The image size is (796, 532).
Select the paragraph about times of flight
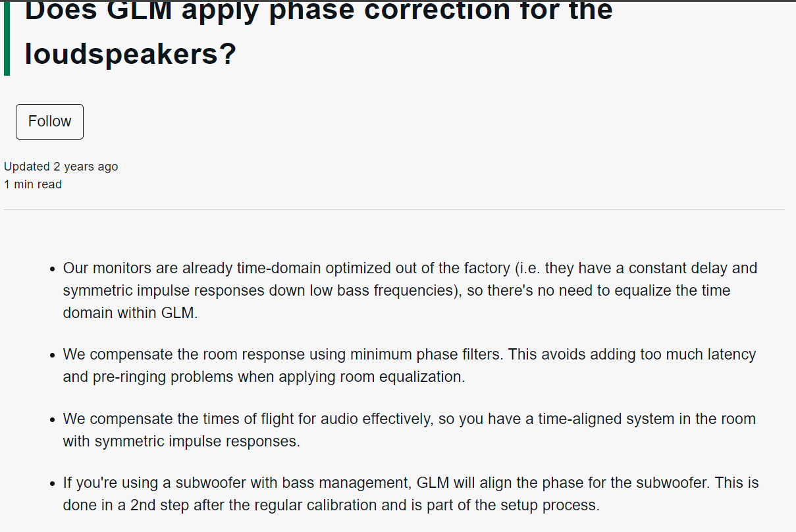(x=409, y=430)
